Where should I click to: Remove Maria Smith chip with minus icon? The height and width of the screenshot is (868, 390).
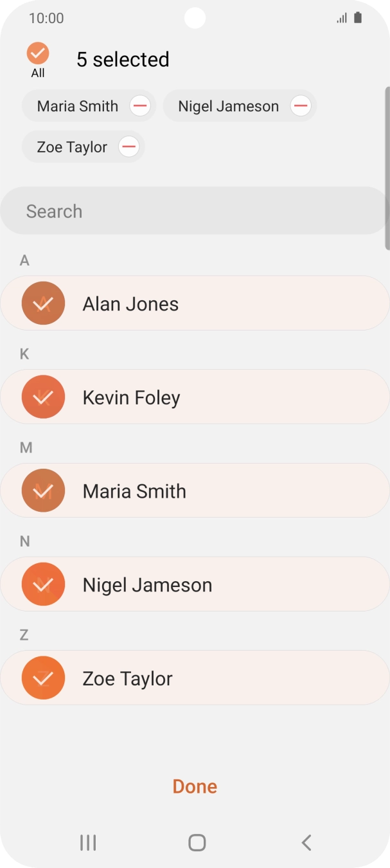pos(140,106)
